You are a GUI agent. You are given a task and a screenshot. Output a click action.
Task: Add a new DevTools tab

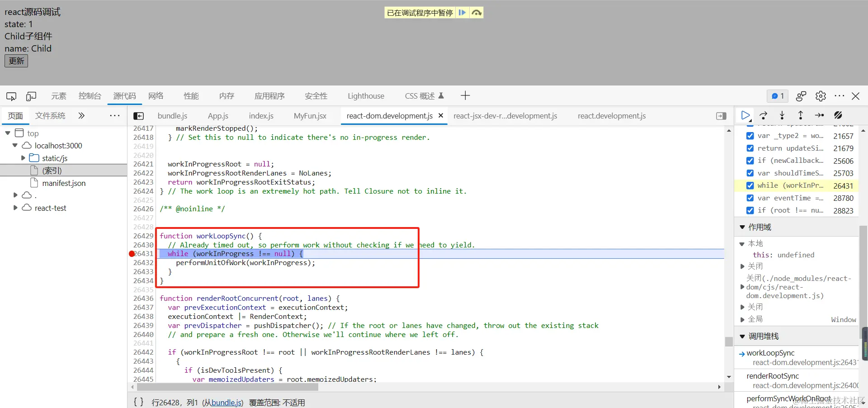(x=465, y=95)
